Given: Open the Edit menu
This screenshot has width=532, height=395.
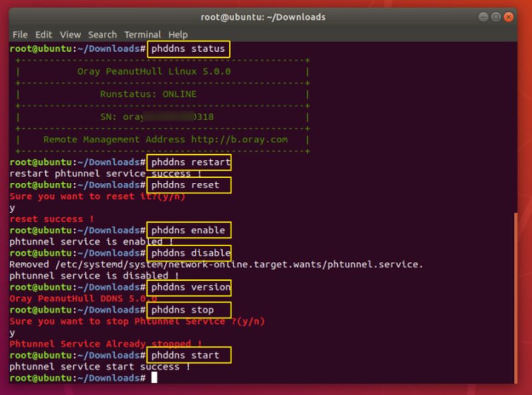Looking at the screenshot, I should point(44,34).
